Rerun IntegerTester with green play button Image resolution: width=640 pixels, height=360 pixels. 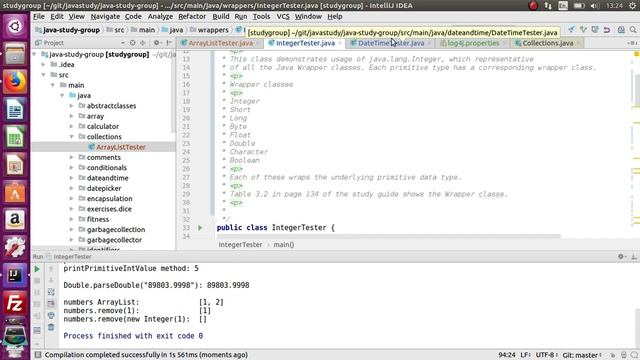point(37,269)
